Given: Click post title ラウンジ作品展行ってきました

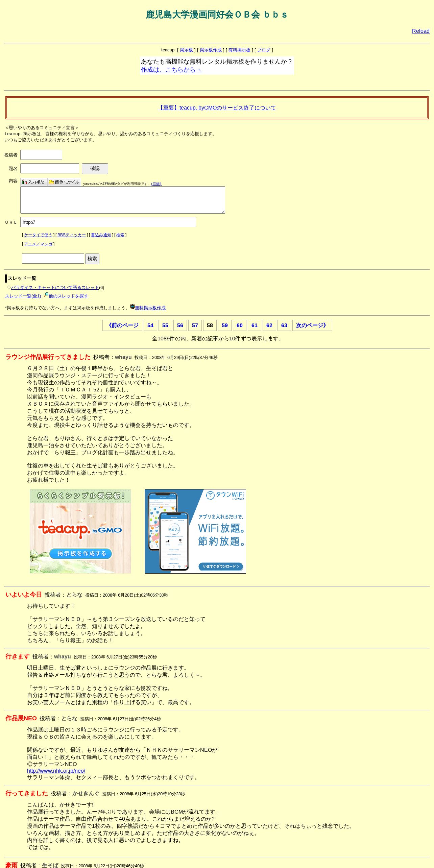Looking at the screenshot, I should 48,357.
